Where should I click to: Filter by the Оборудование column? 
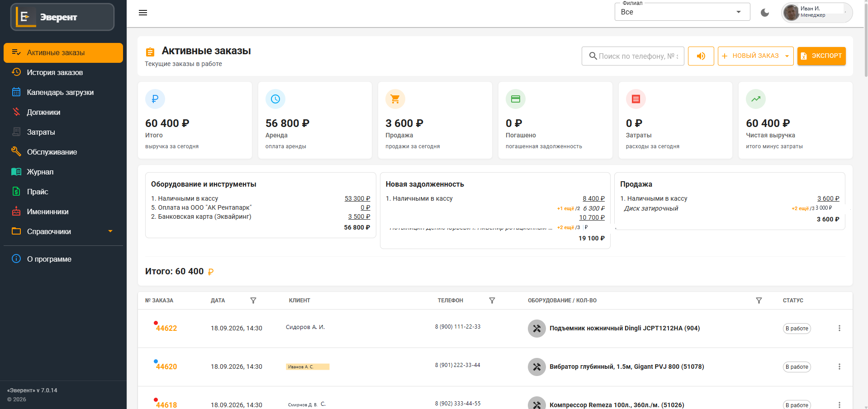tap(759, 301)
